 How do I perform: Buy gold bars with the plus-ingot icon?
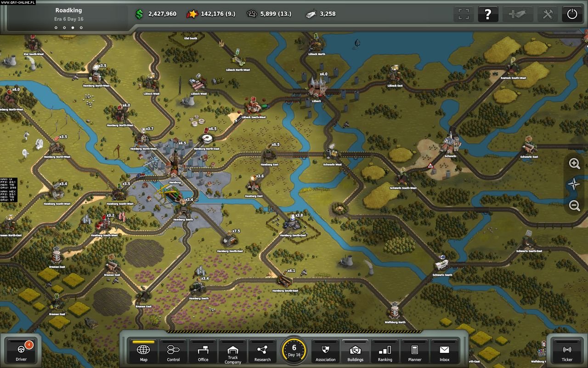click(518, 14)
